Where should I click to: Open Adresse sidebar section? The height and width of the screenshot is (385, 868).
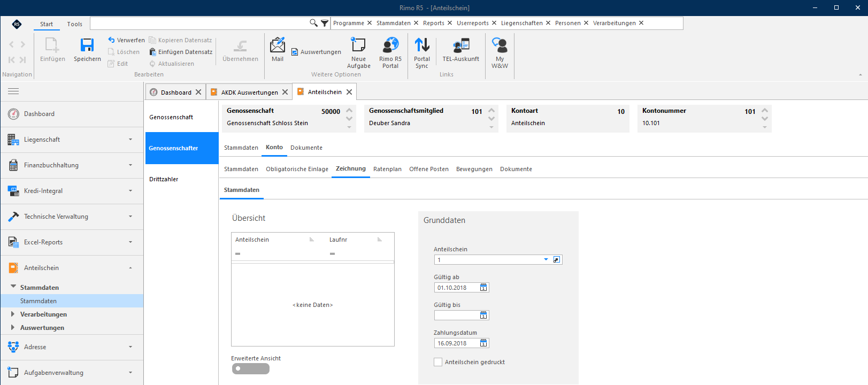tap(72, 347)
